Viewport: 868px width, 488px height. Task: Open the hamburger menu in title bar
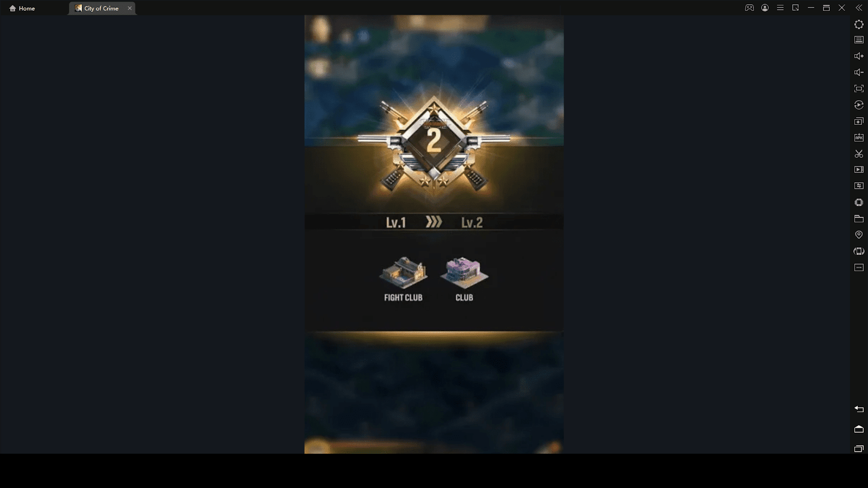click(x=780, y=8)
